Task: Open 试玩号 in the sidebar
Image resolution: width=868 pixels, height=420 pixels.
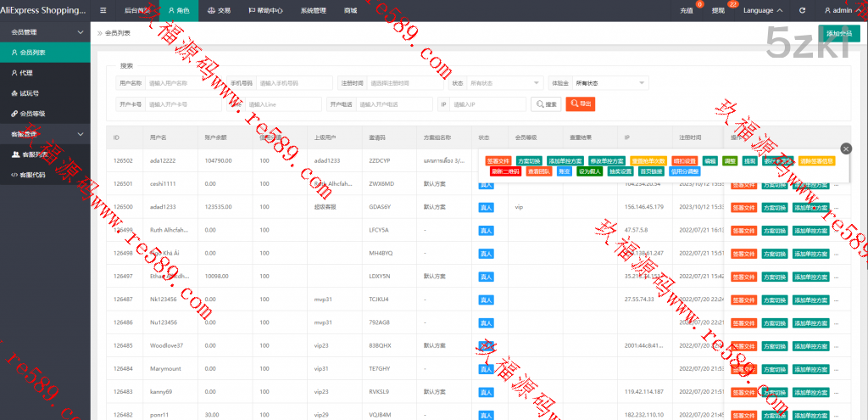Action: click(30, 93)
